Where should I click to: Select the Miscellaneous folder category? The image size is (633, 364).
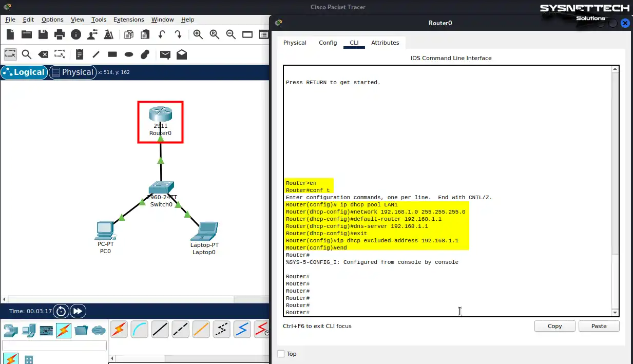[81, 330]
